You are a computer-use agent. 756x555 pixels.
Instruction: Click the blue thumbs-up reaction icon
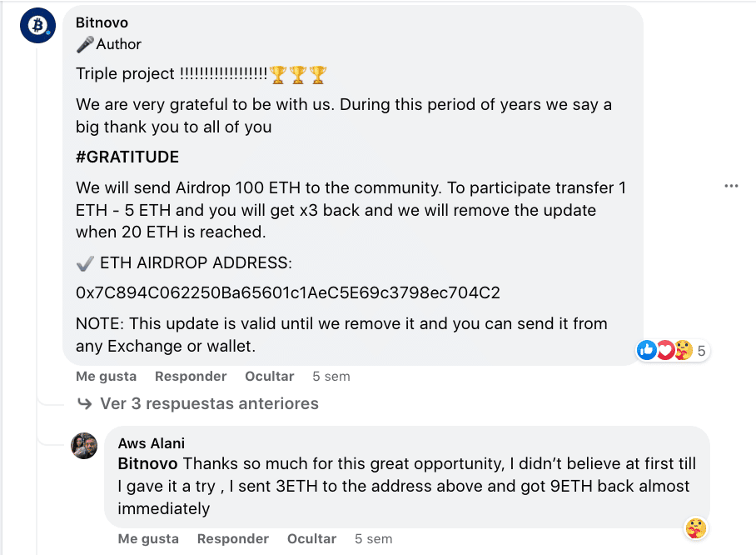click(647, 351)
